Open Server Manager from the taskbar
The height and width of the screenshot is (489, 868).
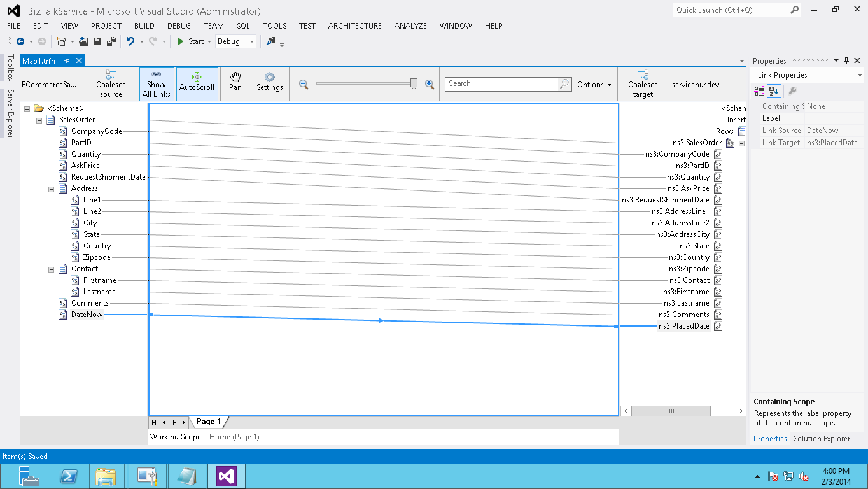pyautogui.click(x=29, y=476)
